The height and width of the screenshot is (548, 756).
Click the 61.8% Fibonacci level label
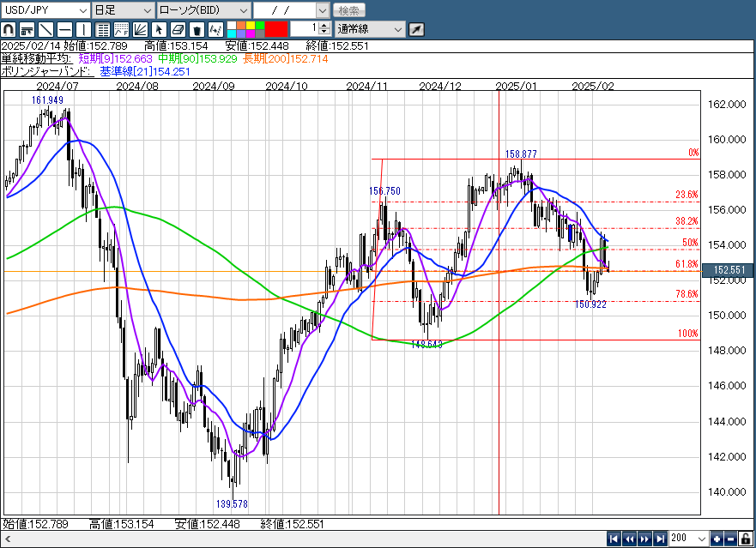click(686, 263)
